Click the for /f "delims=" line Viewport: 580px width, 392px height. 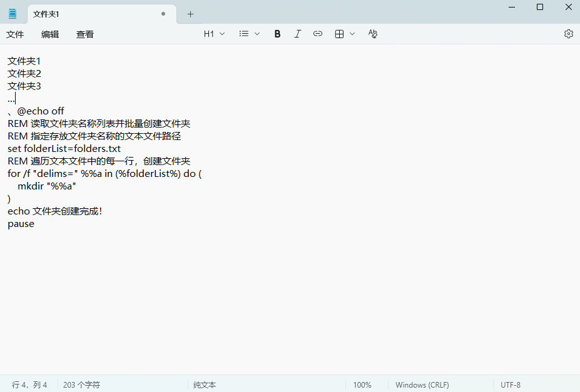[x=104, y=174]
